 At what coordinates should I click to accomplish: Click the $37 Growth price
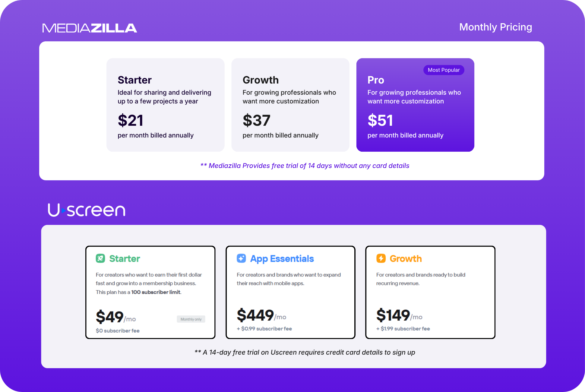point(256,120)
